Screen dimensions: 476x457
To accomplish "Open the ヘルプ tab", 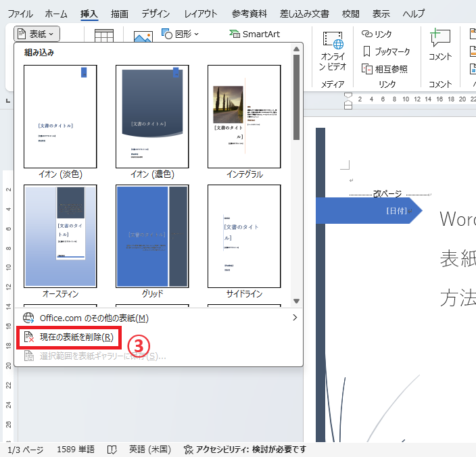I will [x=414, y=14].
